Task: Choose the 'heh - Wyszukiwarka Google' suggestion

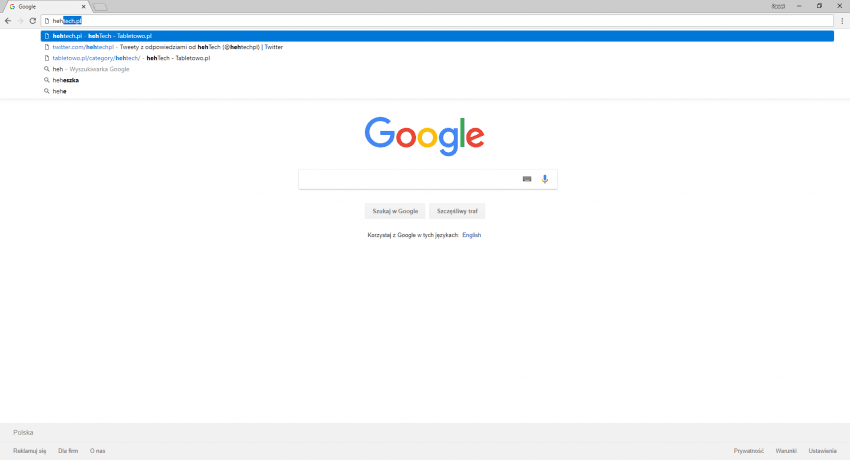Action: [437, 69]
